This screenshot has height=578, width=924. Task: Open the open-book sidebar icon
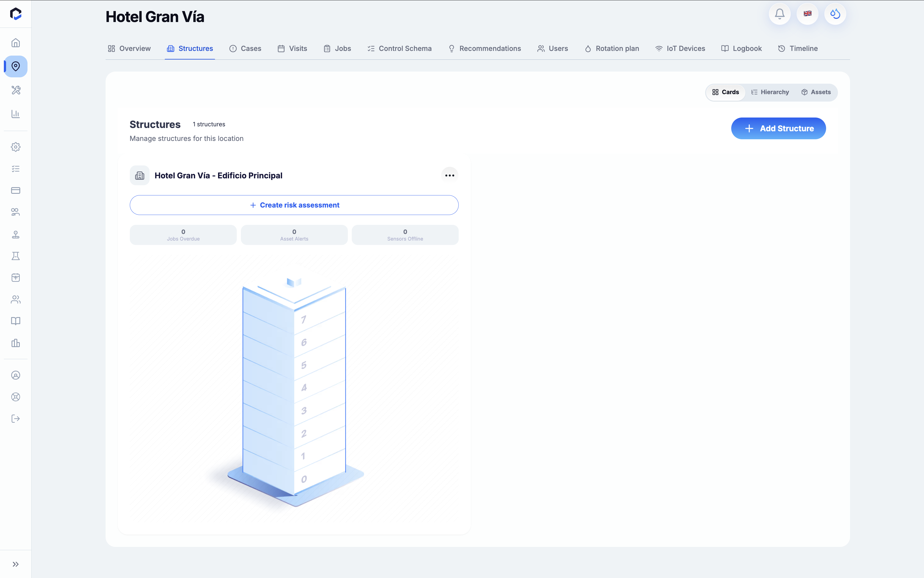coord(16,321)
